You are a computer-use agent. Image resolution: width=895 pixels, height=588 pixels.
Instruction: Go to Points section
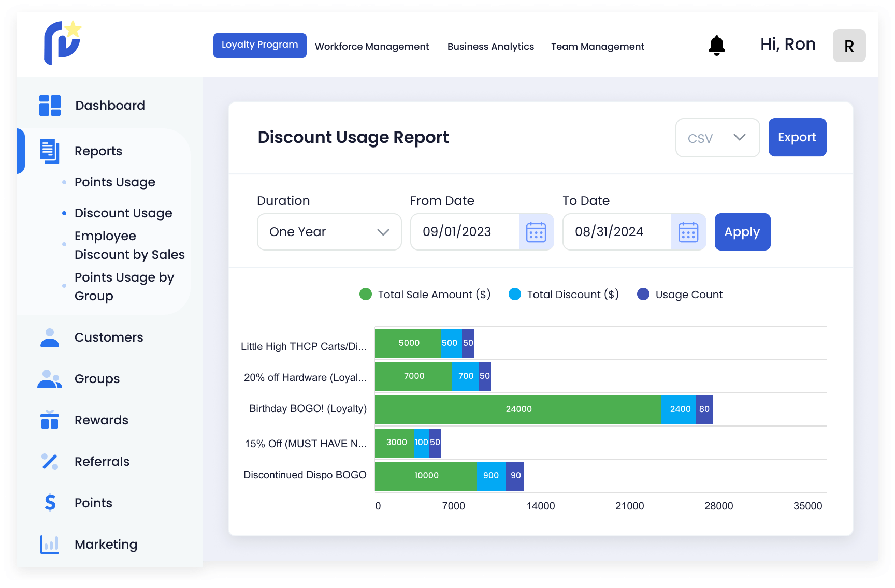pyautogui.click(x=93, y=503)
